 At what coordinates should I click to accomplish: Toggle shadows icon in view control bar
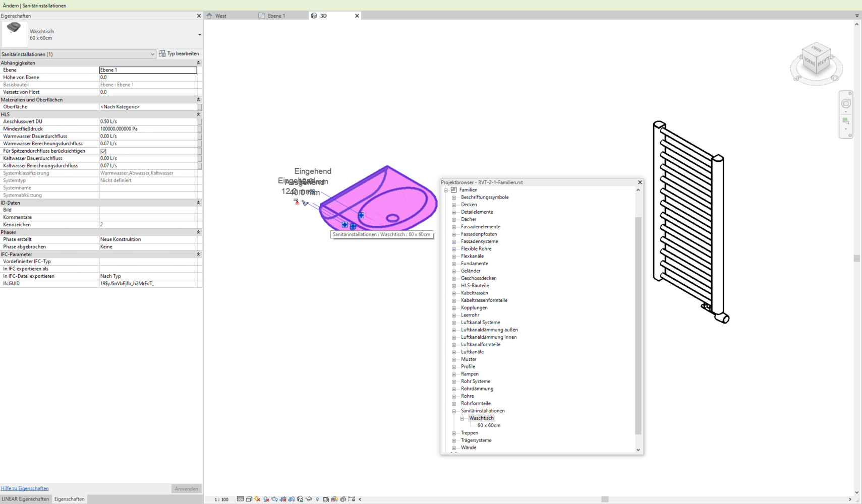(x=266, y=499)
